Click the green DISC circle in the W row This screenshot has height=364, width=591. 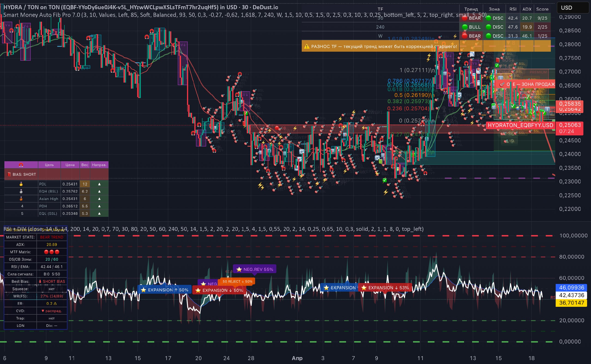pyautogui.click(x=488, y=36)
